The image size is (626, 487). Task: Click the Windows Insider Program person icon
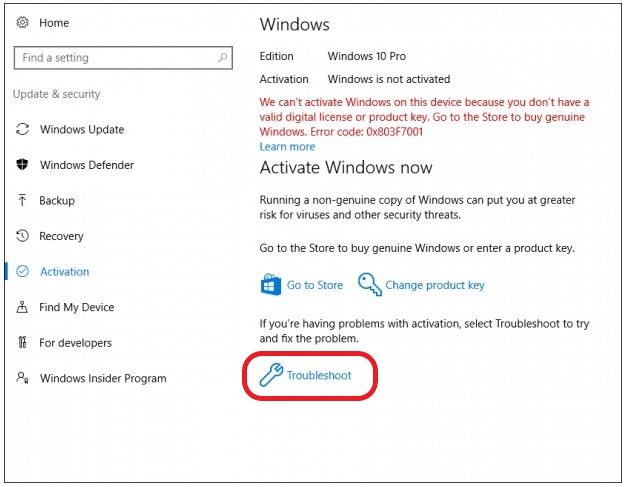tap(22, 378)
